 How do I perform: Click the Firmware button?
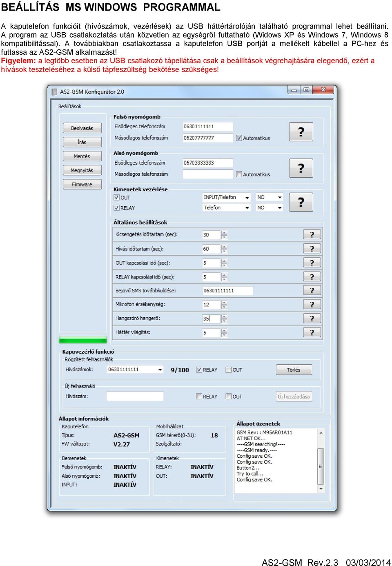coord(82,184)
